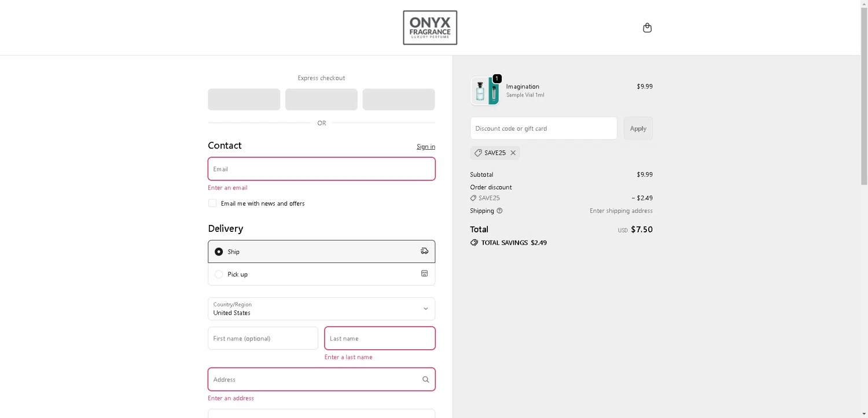Image resolution: width=868 pixels, height=418 pixels.
Task: Select the Ship delivery option
Action: tap(219, 251)
